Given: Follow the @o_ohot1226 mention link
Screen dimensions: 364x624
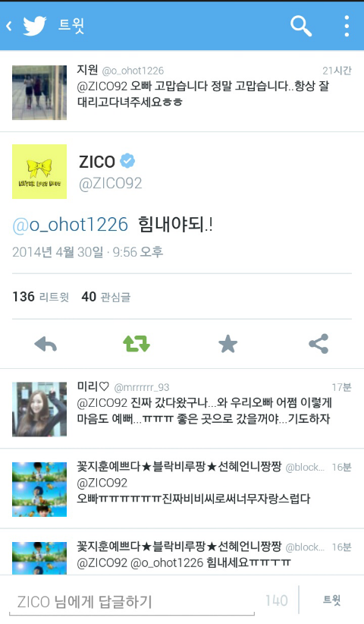Looking at the screenshot, I should pyautogui.click(x=71, y=225).
